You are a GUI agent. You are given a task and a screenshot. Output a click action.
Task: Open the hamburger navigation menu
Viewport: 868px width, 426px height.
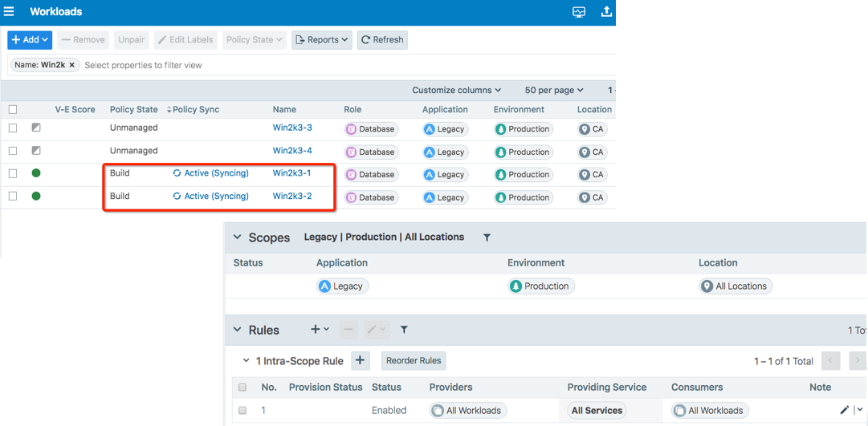click(x=10, y=12)
